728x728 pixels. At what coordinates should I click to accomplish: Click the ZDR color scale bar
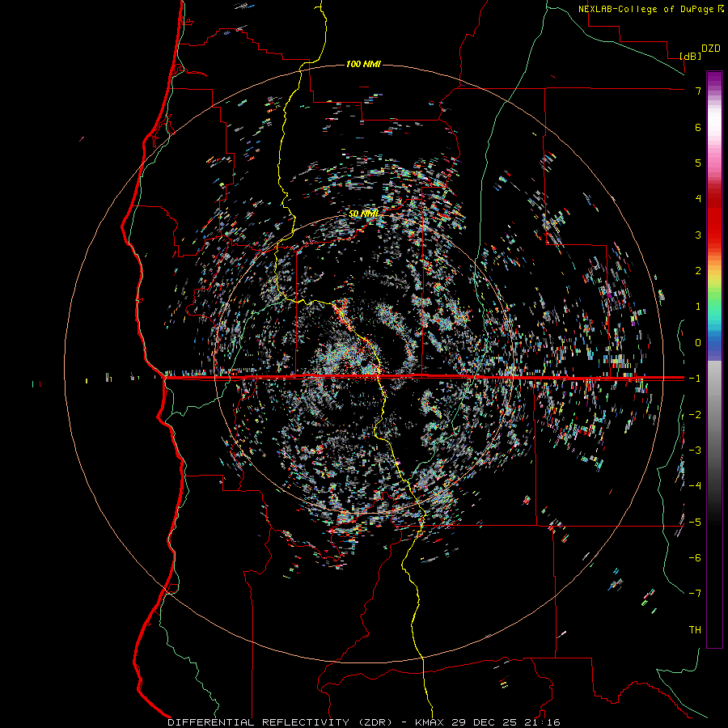pos(714,360)
